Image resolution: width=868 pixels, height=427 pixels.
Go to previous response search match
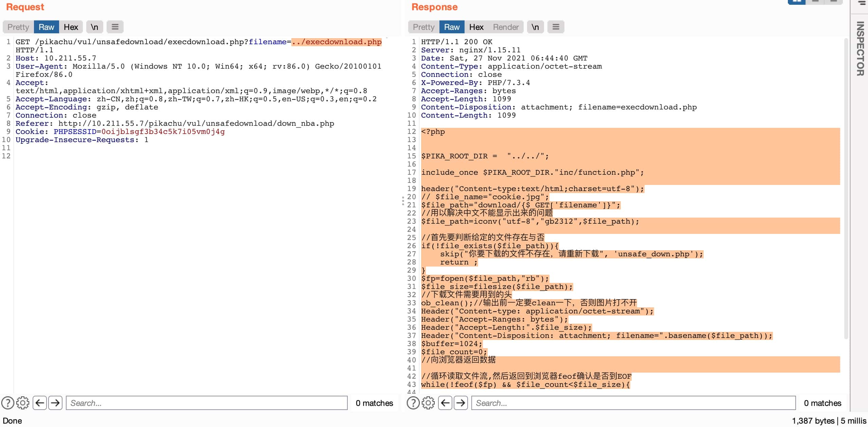445,403
